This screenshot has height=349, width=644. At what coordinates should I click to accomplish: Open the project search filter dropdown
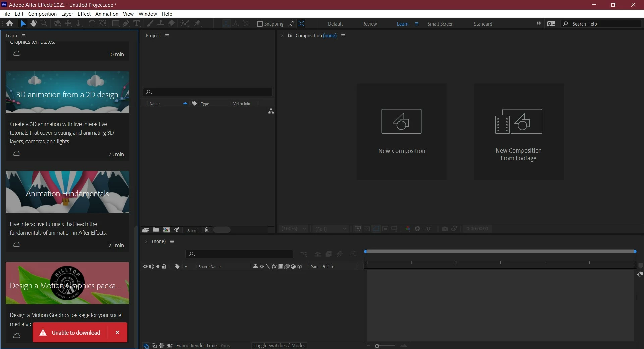pyautogui.click(x=149, y=92)
